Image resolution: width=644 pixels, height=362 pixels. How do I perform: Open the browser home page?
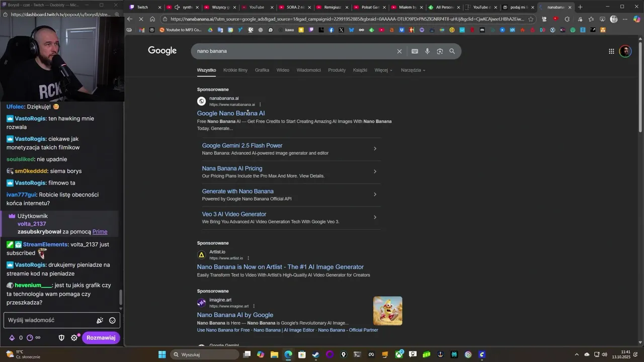pyautogui.click(x=152, y=19)
